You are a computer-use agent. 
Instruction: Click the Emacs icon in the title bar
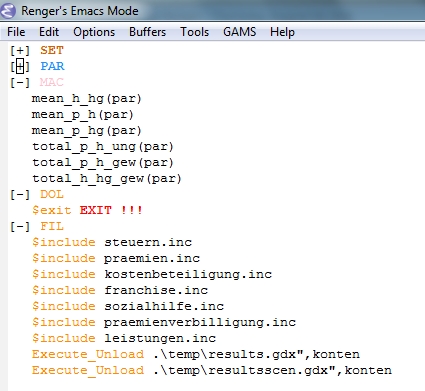(8, 10)
